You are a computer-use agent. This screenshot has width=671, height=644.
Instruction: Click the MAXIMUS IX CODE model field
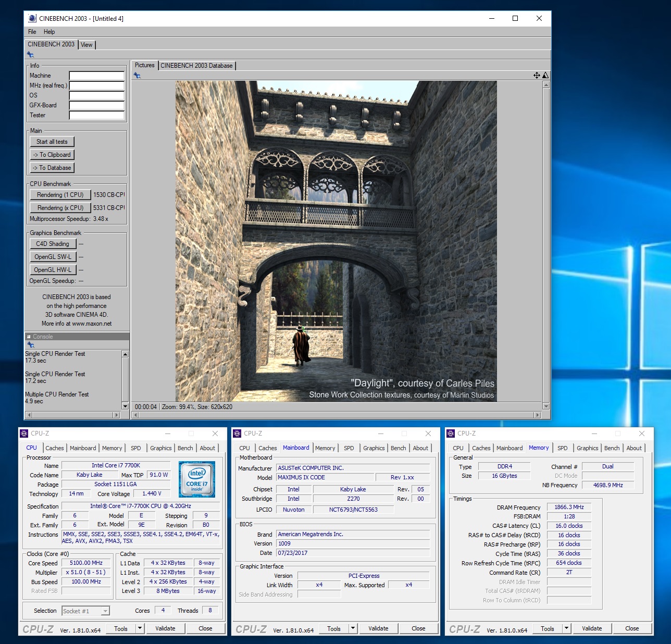(x=325, y=477)
